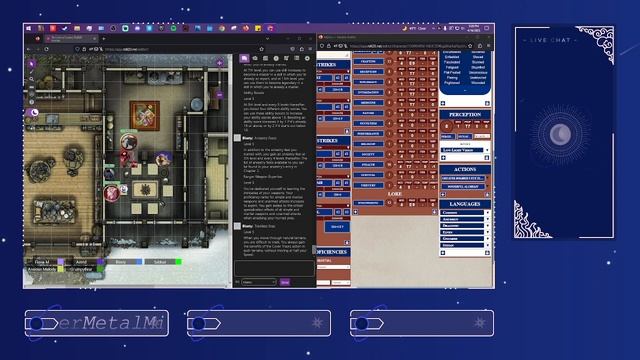Click the character sheet window address bar
The height and width of the screenshot is (360, 640).
tap(408, 46)
